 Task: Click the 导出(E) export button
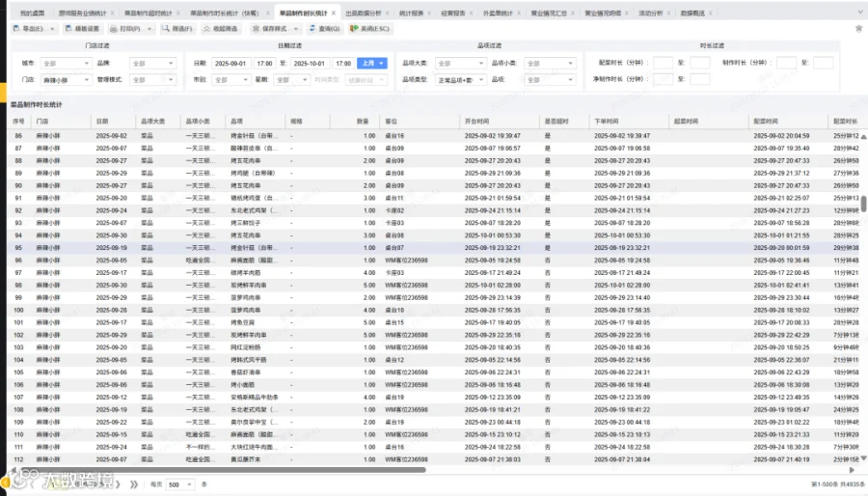click(x=29, y=28)
